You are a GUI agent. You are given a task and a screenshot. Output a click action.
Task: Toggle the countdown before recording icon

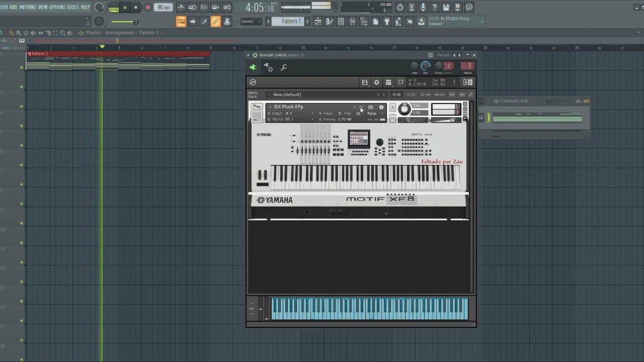[x=204, y=7]
